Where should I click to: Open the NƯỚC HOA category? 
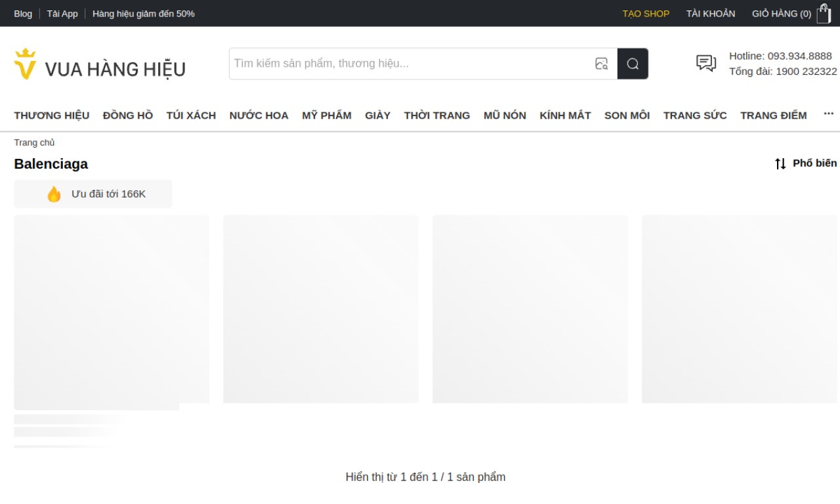coord(259,115)
